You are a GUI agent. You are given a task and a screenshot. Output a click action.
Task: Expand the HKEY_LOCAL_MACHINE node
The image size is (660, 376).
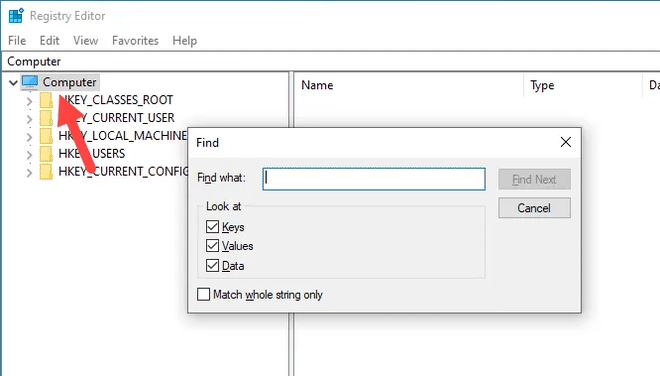pyautogui.click(x=29, y=137)
